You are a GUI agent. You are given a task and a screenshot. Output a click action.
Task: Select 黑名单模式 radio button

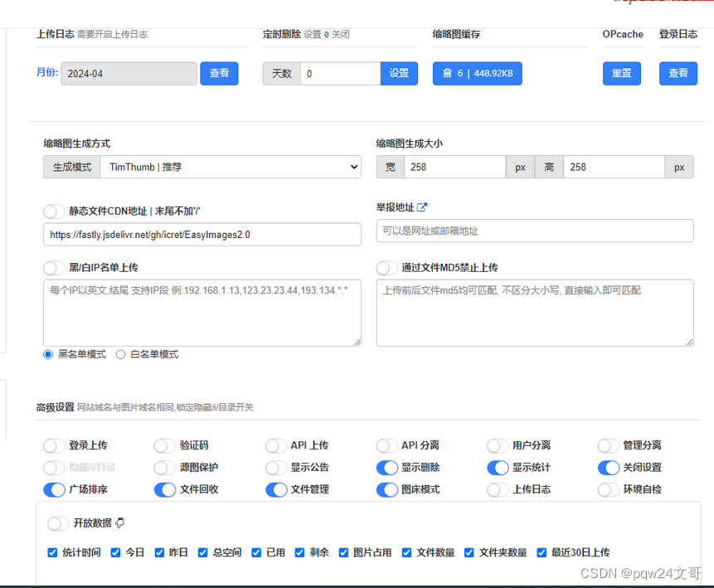[48, 354]
